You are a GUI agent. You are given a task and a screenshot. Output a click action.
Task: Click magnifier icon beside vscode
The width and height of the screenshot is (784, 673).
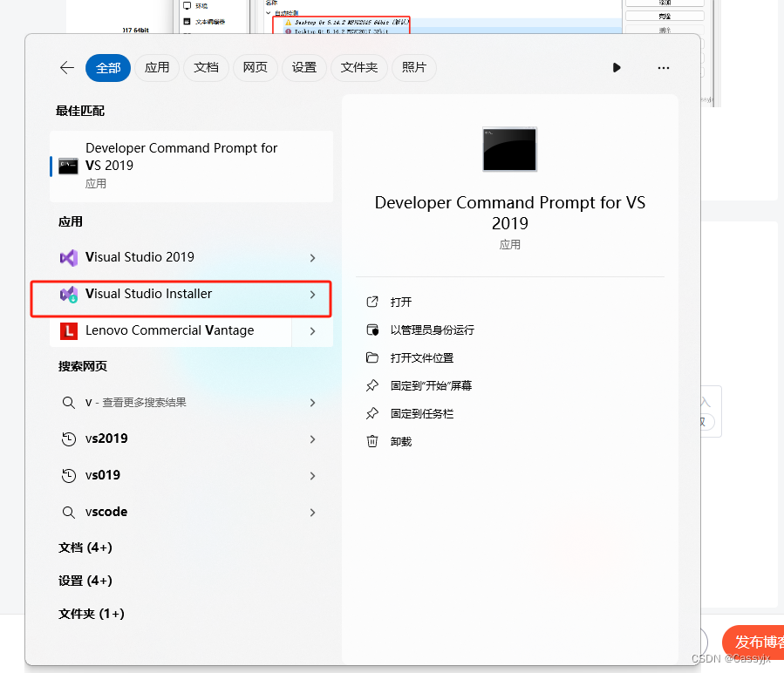[69, 512]
